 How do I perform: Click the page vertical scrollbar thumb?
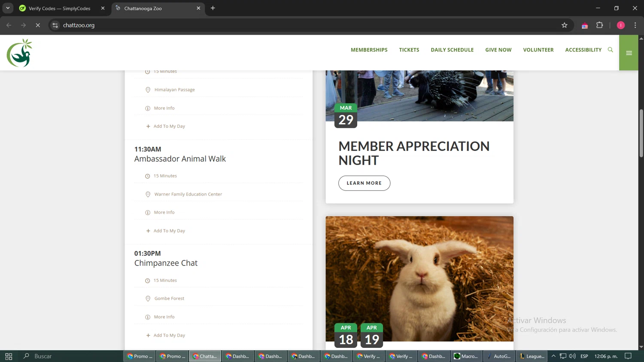(641, 133)
